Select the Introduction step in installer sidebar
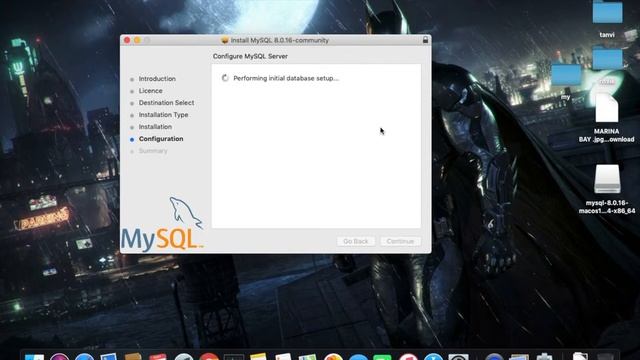The width and height of the screenshot is (640, 360). click(x=157, y=79)
